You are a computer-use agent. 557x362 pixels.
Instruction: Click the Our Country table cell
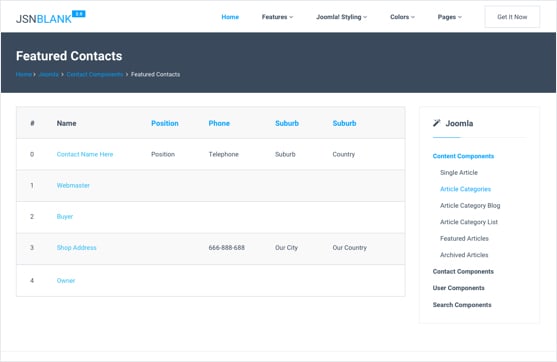click(350, 248)
